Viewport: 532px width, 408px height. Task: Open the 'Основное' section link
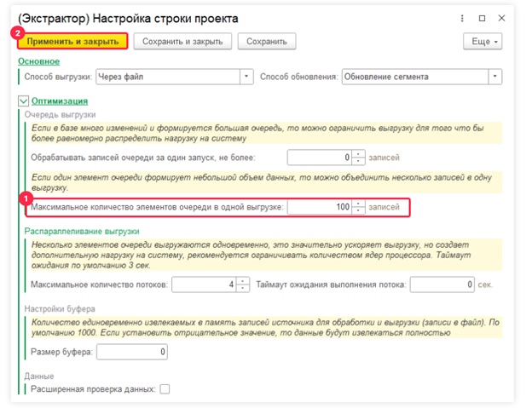pyautogui.click(x=38, y=61)
